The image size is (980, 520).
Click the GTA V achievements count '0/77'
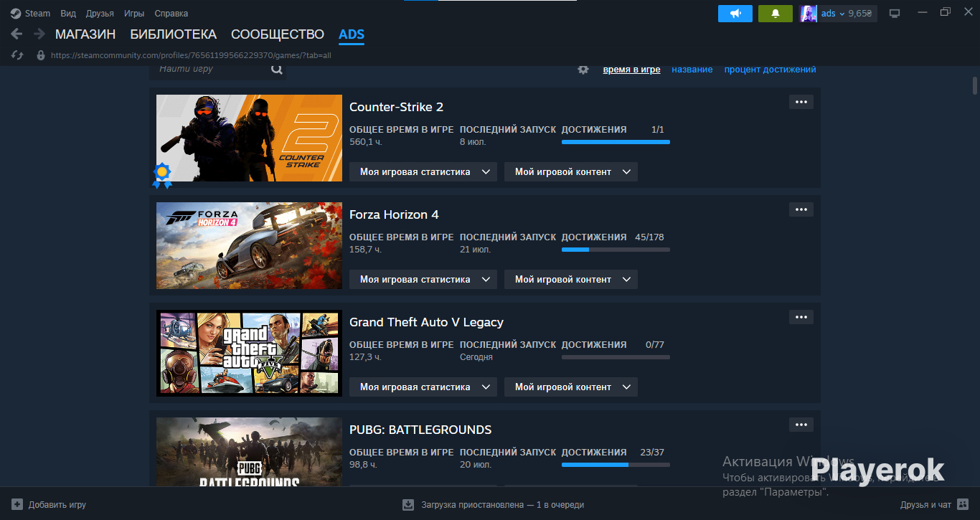[x=655, y=345]
